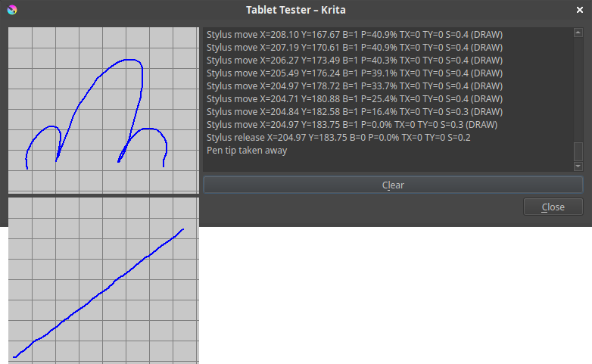Image resolution: width=592 pixels, height=364 pixels.
Task: Click the log line with X=208.10
Action: (354, 34)
